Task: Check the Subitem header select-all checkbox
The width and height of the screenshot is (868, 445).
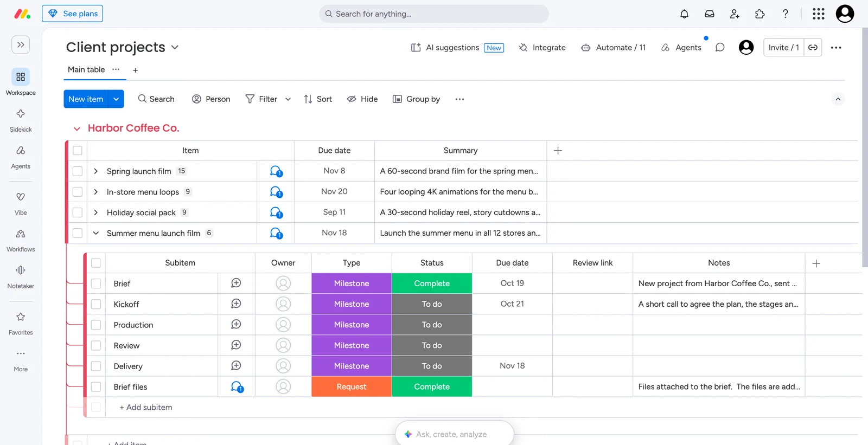Action: click(96, 263)
